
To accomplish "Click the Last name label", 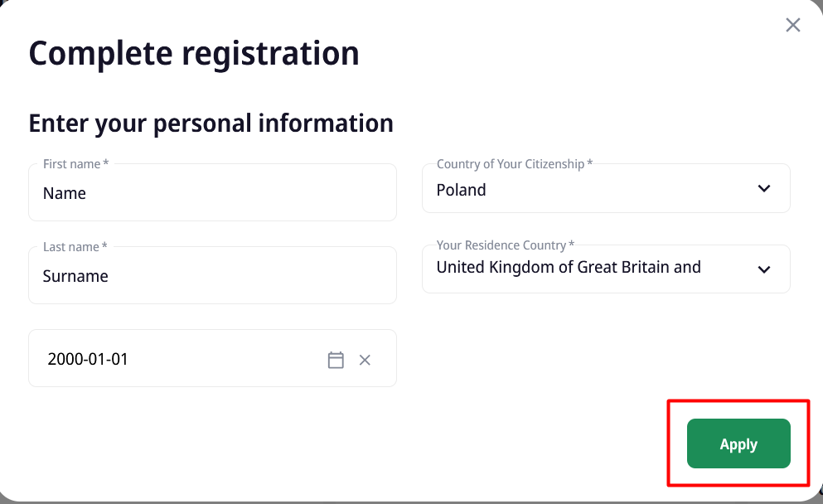I will coord(75,247).
